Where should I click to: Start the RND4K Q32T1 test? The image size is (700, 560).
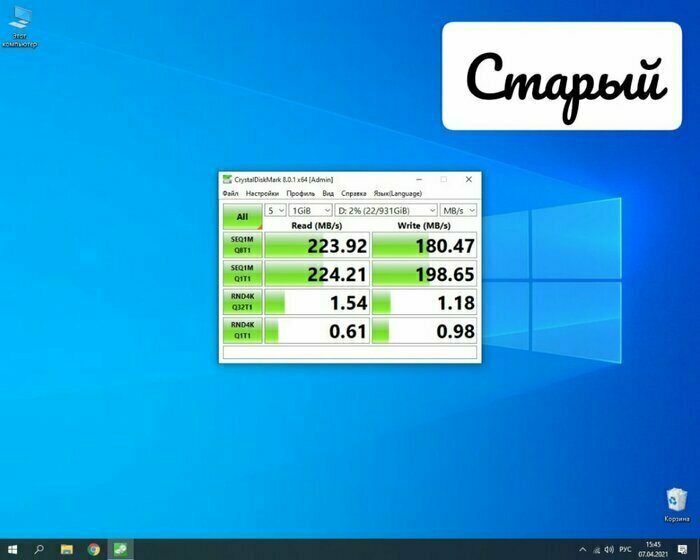pyautogui.click(x=242, y=302)
